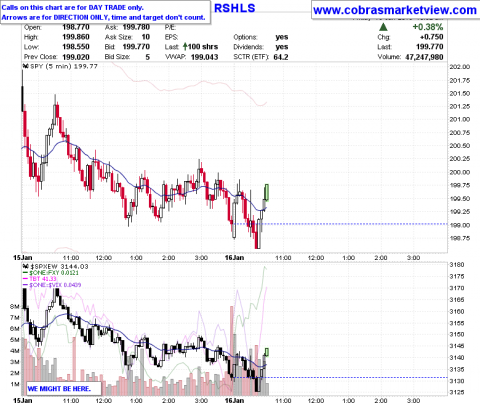Select the green latest candle in $SPXEW chart

click(x=267, y=352)
